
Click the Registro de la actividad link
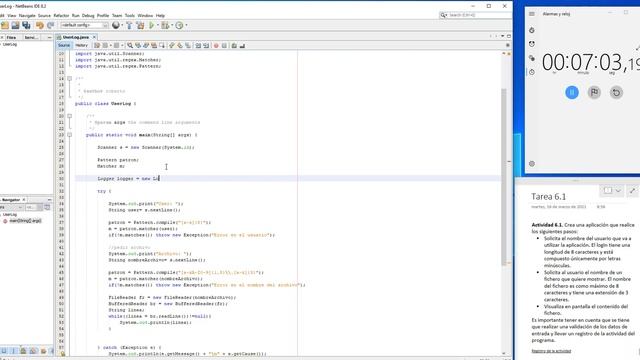coord(551,351)
